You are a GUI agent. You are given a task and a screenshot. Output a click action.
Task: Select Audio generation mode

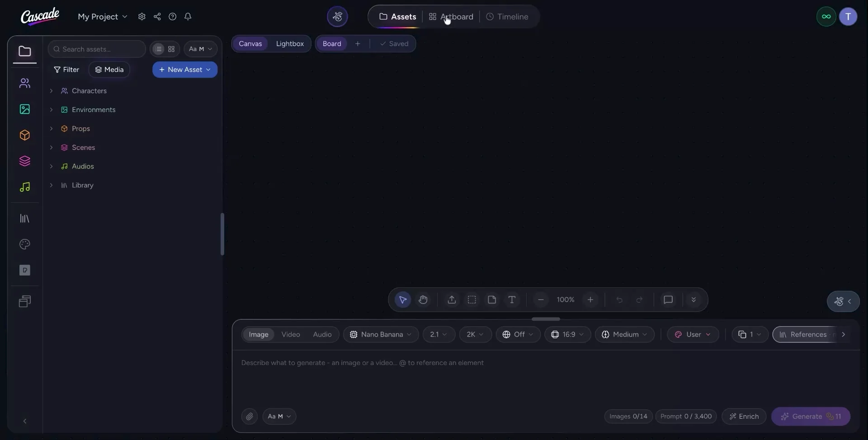pyautogui.click(x=322, y=335)
